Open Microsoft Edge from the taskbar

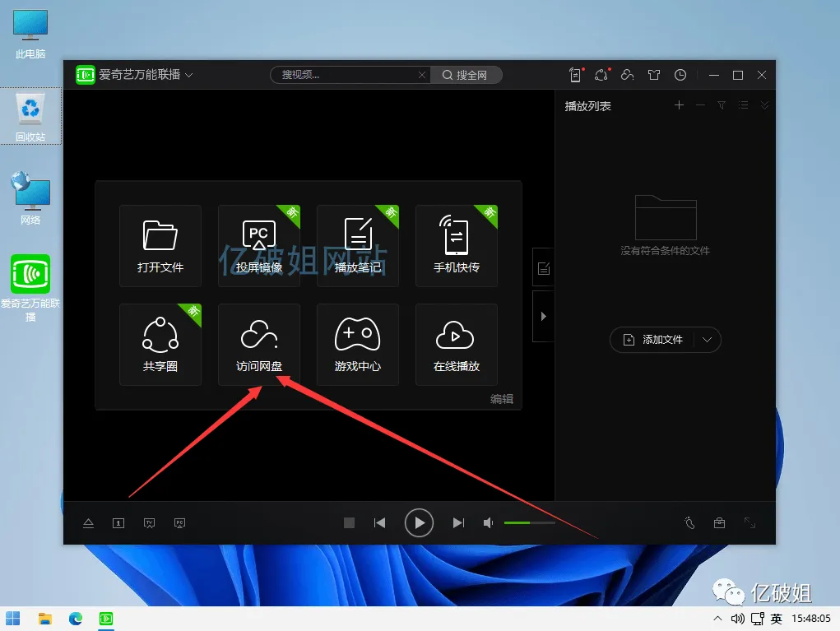pyautogui.click(x=76, y=619)
